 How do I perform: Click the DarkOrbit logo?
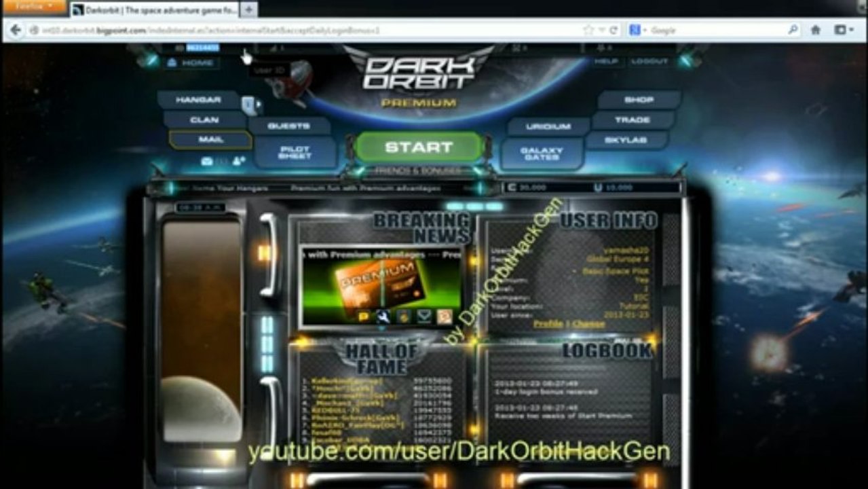[418, 73]
